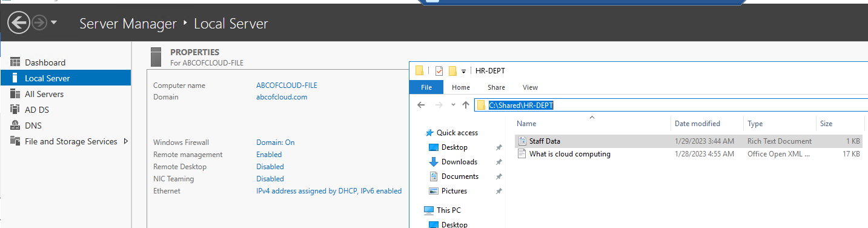Open Ethernet IPv4 address settings link
This screenshot has width=868, height=228.
tap(329, 191)
